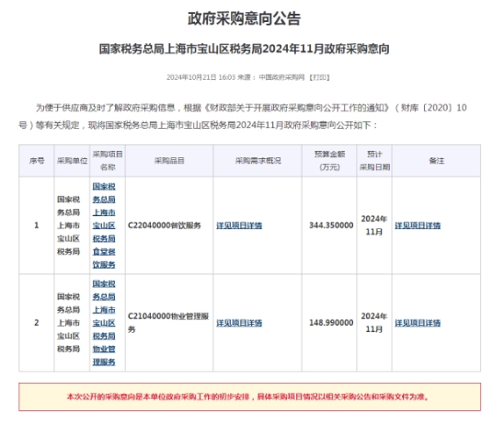
Task: Click the 序号 column header
Action: click(x=37, y=161)
